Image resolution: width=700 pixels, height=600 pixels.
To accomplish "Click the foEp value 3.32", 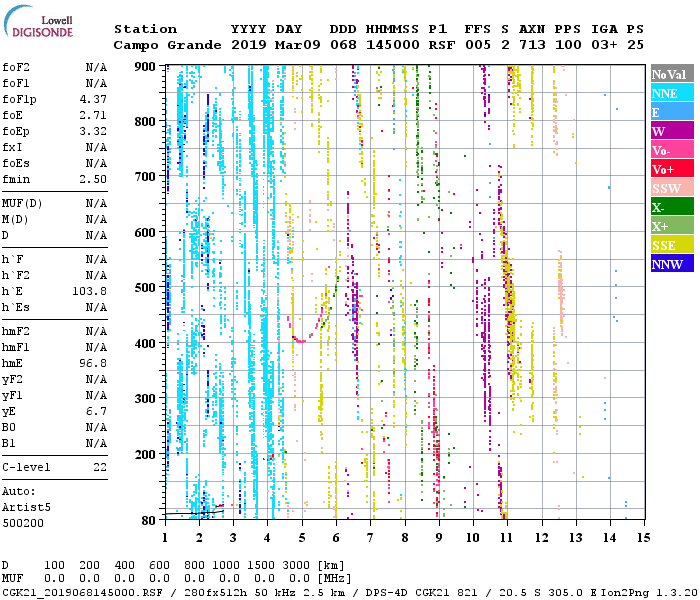I will point(93,131).
